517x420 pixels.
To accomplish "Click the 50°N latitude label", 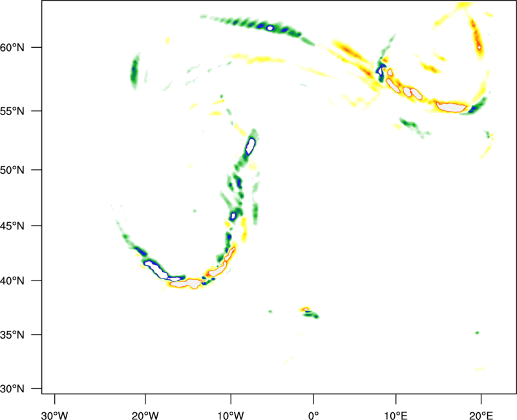I will pos(12,170).
